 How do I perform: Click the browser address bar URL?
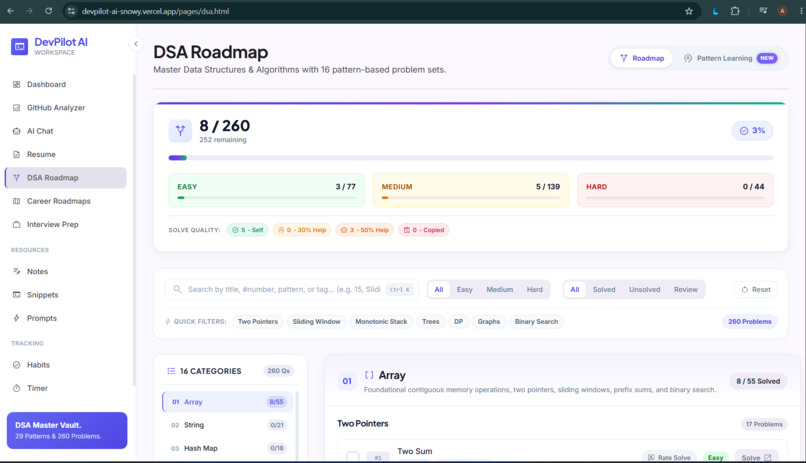155,11
